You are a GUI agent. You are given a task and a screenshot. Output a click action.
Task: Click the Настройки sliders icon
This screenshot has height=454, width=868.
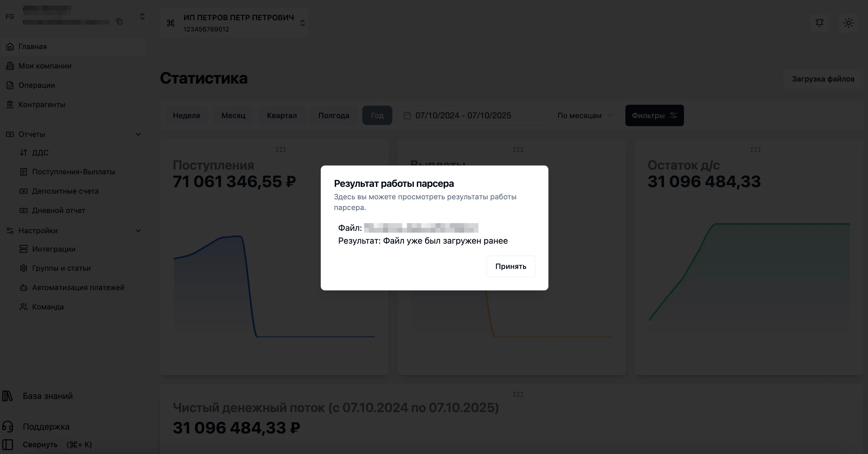point(10,231)
